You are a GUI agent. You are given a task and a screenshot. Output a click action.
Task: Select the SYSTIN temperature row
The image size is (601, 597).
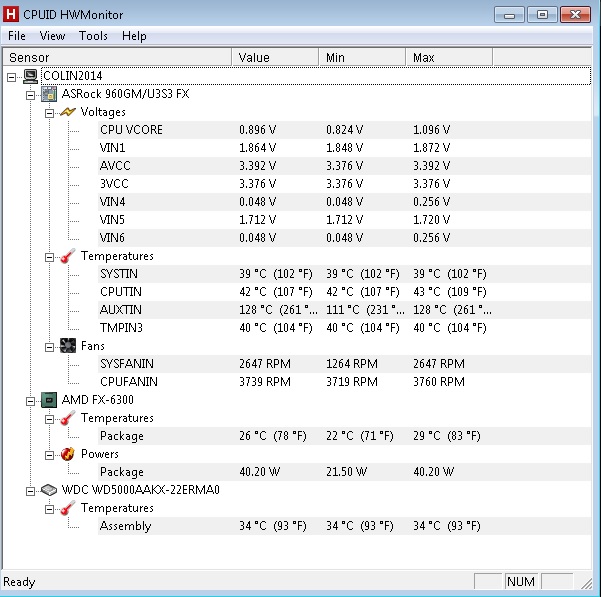click(344, 274)
